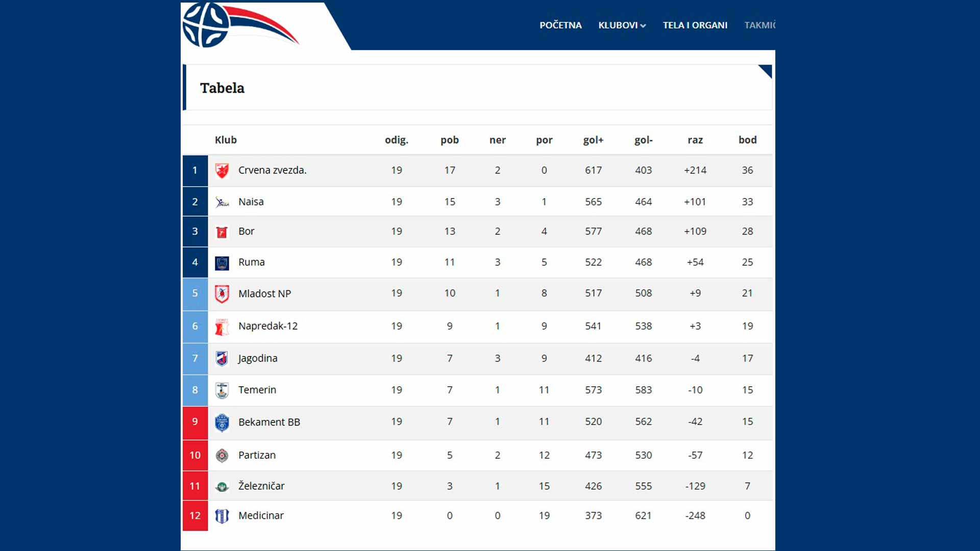The image size is (980, 551).
Task: Click the red rank 12 position cell
Action: [195, 516]
